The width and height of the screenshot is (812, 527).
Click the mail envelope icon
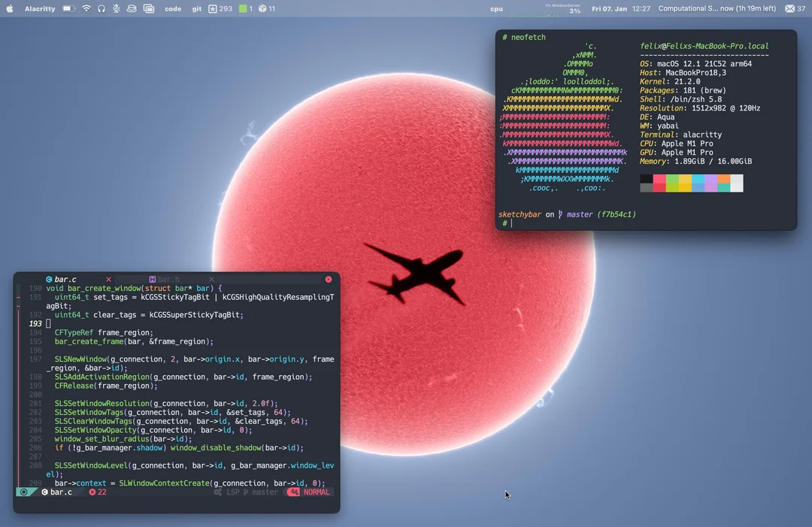click(x=790, y=8)
